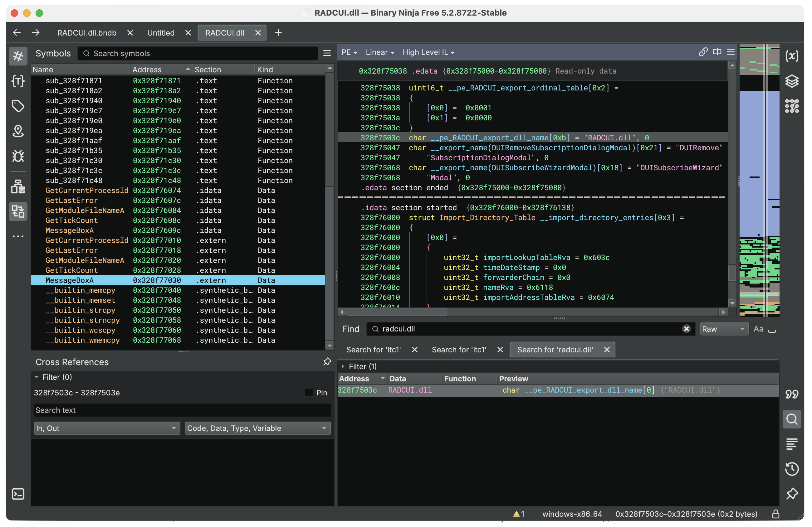Open the Raw search type dropdown
Image resolution: width=812 pixels, height=527 pixels.
pos(723,329)
